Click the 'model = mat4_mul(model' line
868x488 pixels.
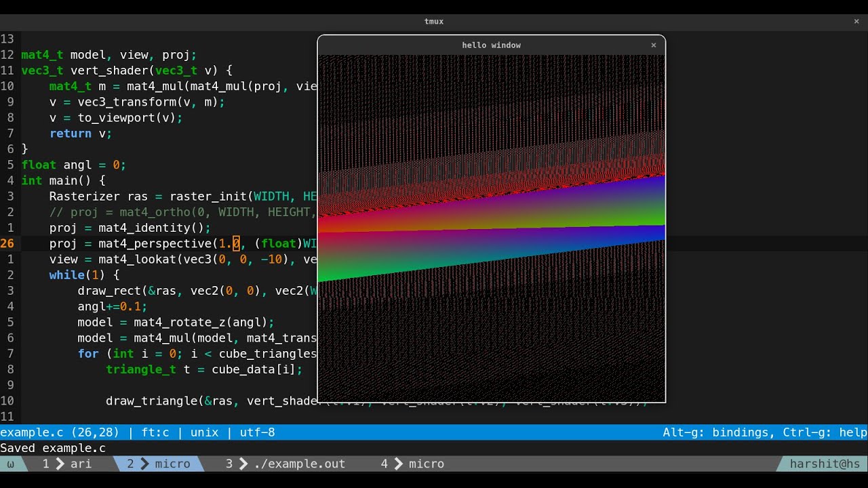[x=197, y=338]
